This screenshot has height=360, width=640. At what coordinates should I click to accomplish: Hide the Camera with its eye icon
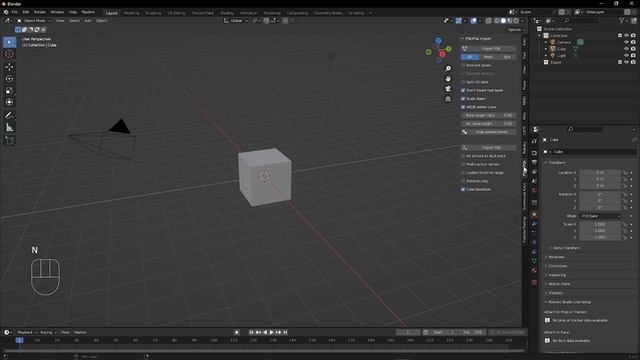pyautogui.click(x=626, y=42)
